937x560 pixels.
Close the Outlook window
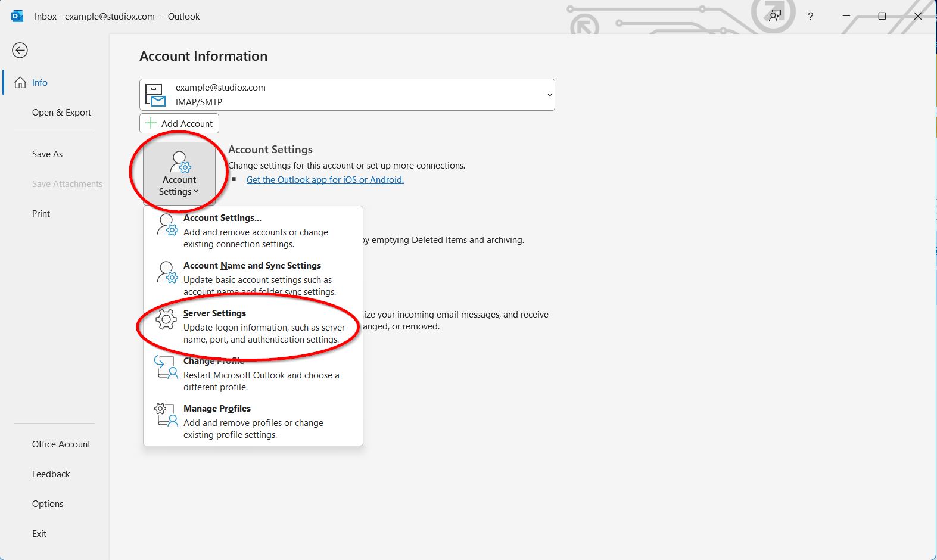(x=918, y=16)
